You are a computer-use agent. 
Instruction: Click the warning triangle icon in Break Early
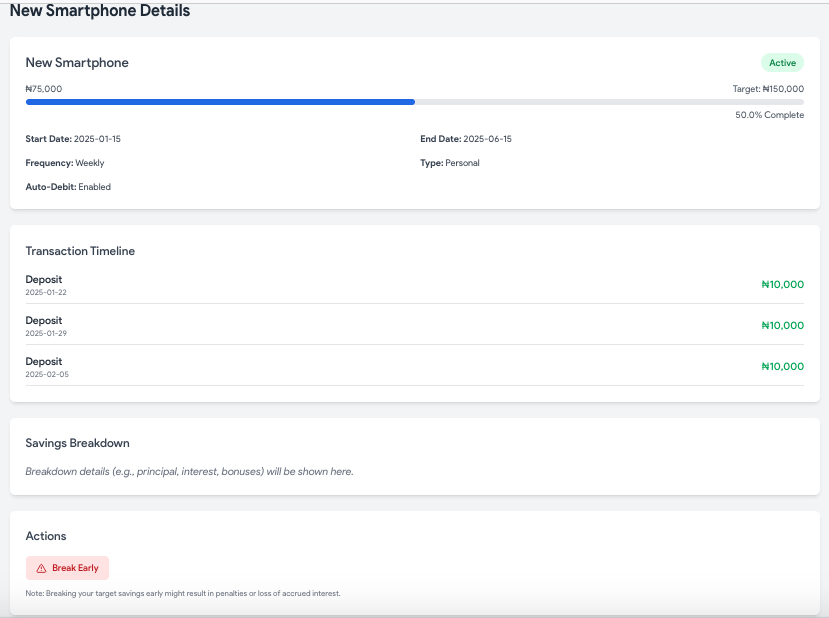pyautogui.click(x=41, y=568)
